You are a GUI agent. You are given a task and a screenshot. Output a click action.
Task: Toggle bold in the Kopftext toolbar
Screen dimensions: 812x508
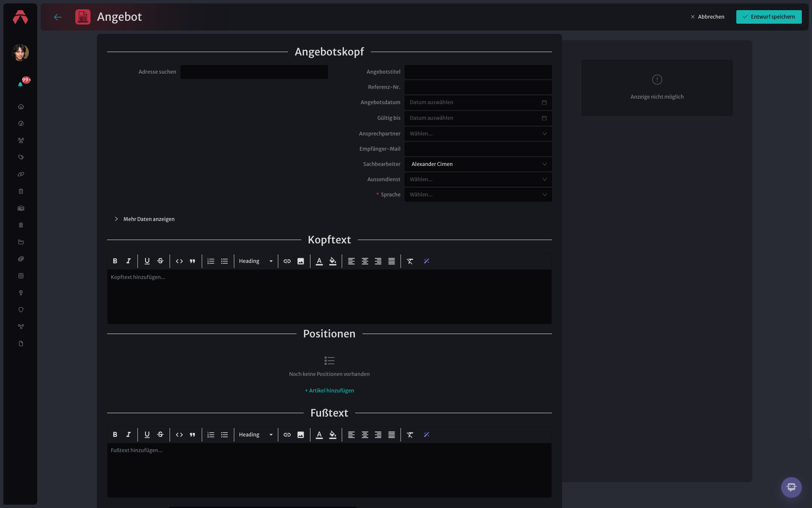point(115,261)
